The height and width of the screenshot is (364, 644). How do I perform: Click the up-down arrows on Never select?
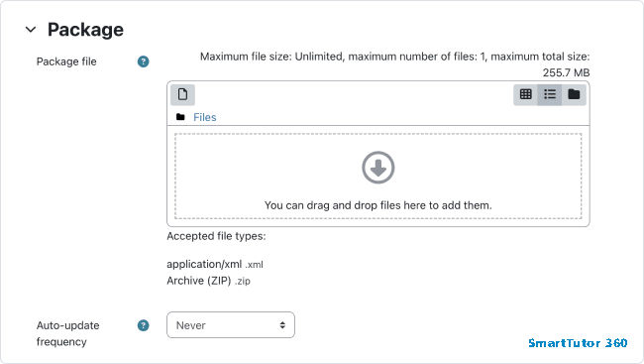[282, 325]
